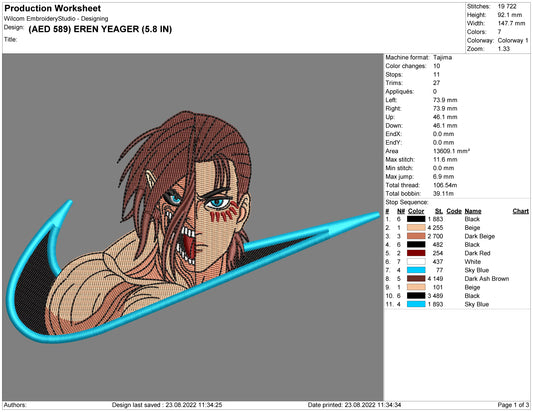Click the Code column header
533x412 pixels.
(454, 211)
